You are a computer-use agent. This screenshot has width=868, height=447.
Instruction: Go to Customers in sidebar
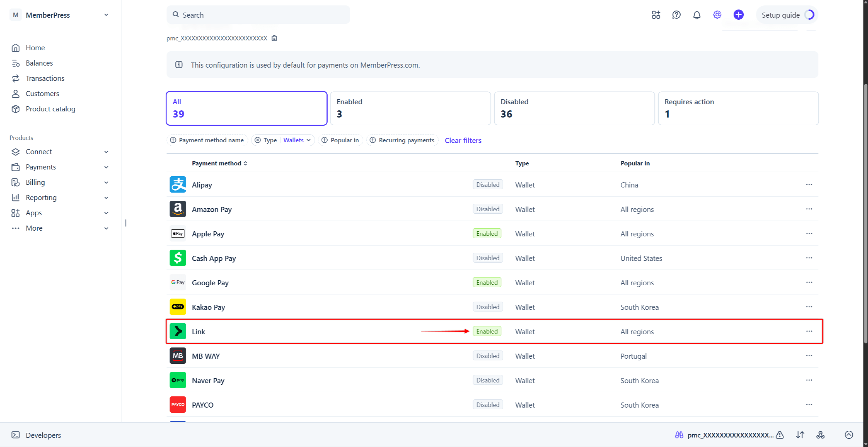pos(42,94)
